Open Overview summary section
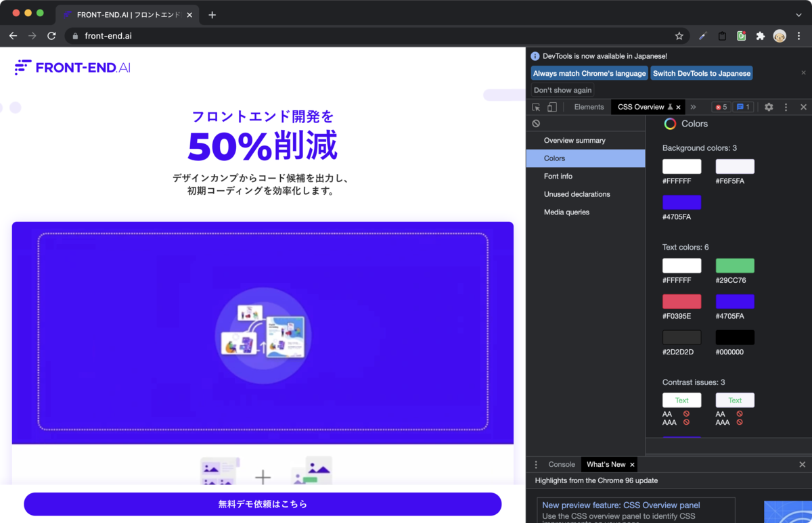This screenshot has width=812, height=523. click(x=585, y=140)
